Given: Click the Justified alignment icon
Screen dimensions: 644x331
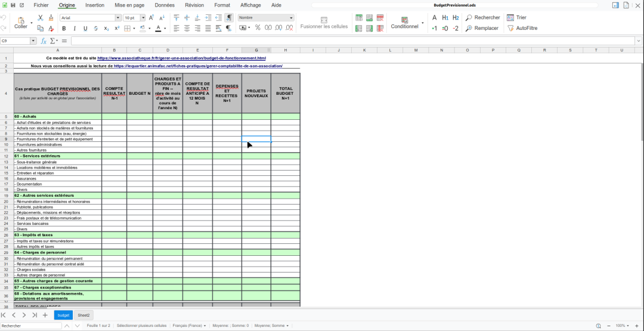Looking at the screenshot, I should coord(208,29).
